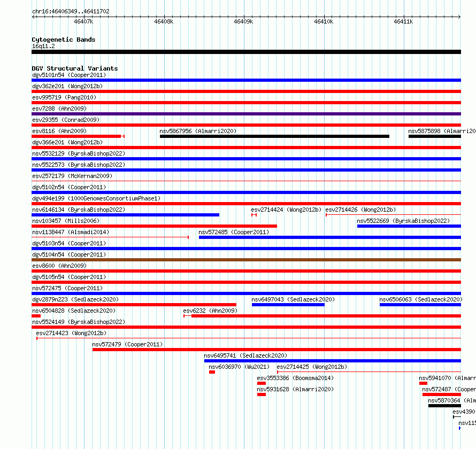Click nsv572487 variant label
476x449 pixels.
tap(449, 389)
